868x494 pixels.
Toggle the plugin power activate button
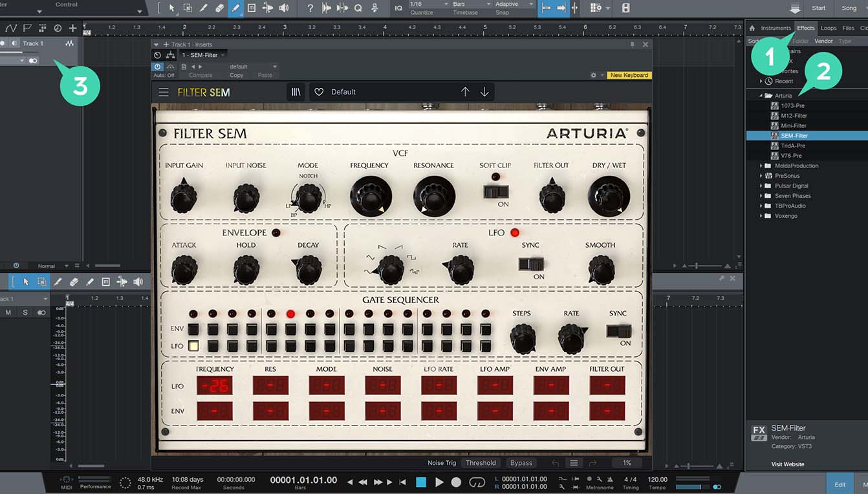pos(157,67)
